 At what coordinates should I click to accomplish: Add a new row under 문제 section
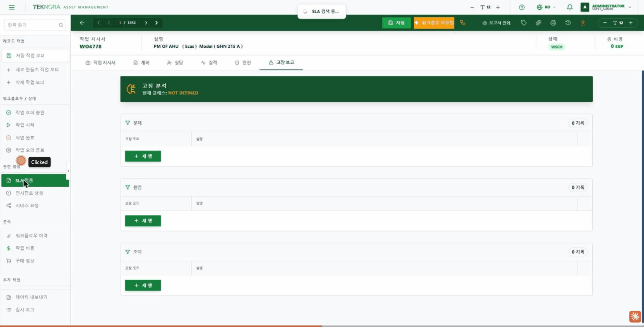[x=143, y=156]
